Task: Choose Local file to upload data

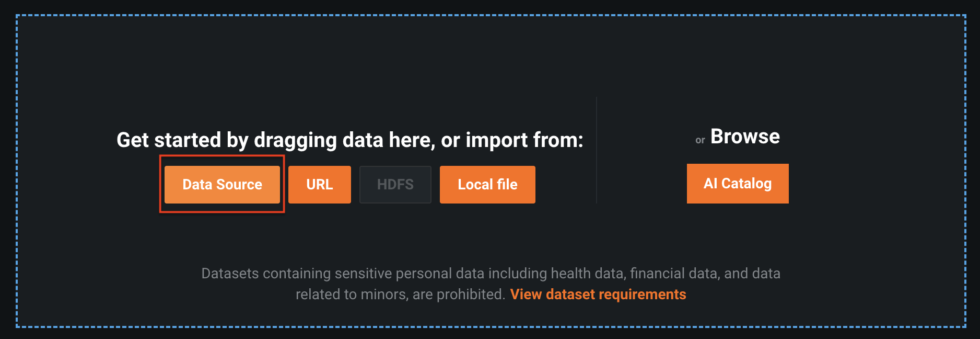Action: pyautogui.click(x=487, y=185)
